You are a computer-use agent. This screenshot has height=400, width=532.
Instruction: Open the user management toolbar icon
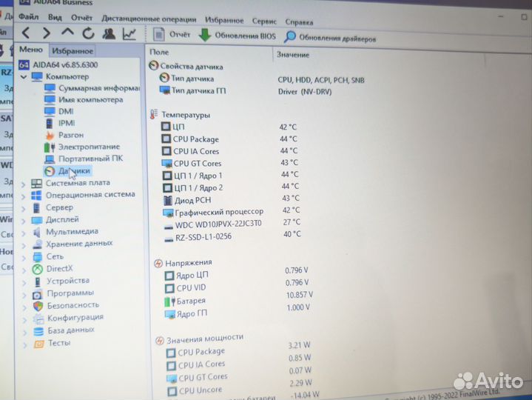pyautogui.click(x=109, y=33)
